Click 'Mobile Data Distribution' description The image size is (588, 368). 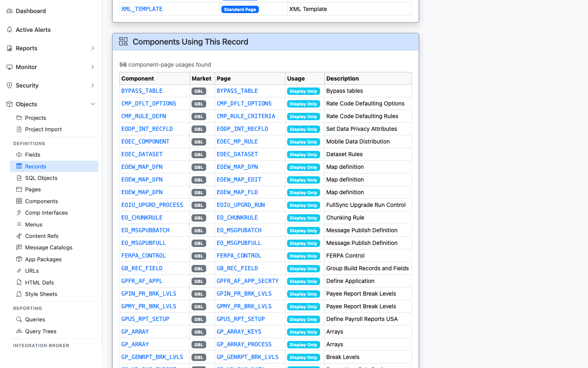pyautogui.click(x=358, y=141)
